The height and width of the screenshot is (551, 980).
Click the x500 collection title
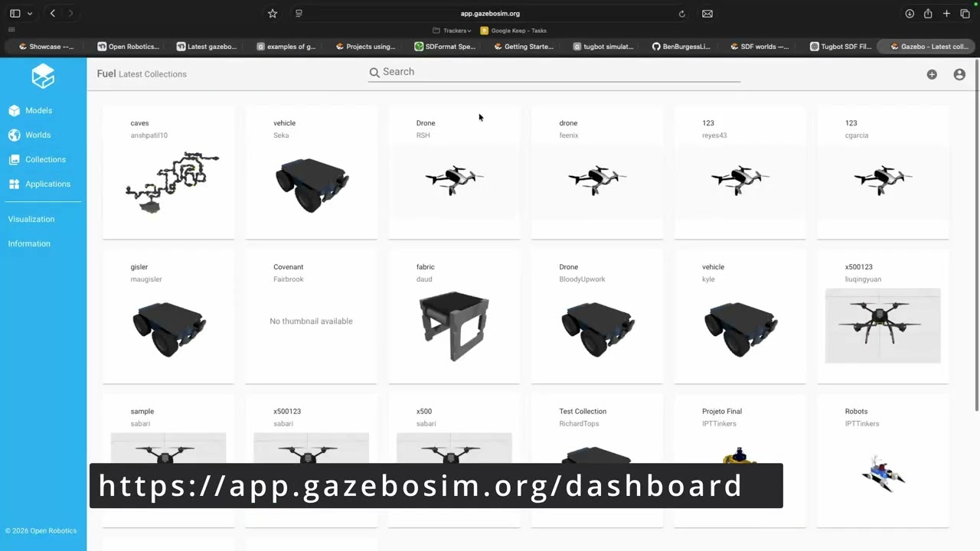click(424, 412)
